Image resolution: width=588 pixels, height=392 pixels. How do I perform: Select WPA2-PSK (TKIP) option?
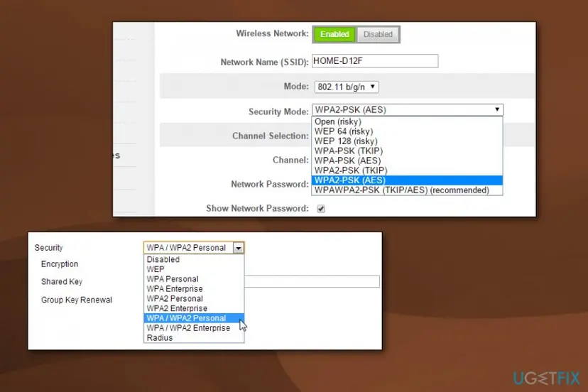pyautogui.click(x=407, y=170)
